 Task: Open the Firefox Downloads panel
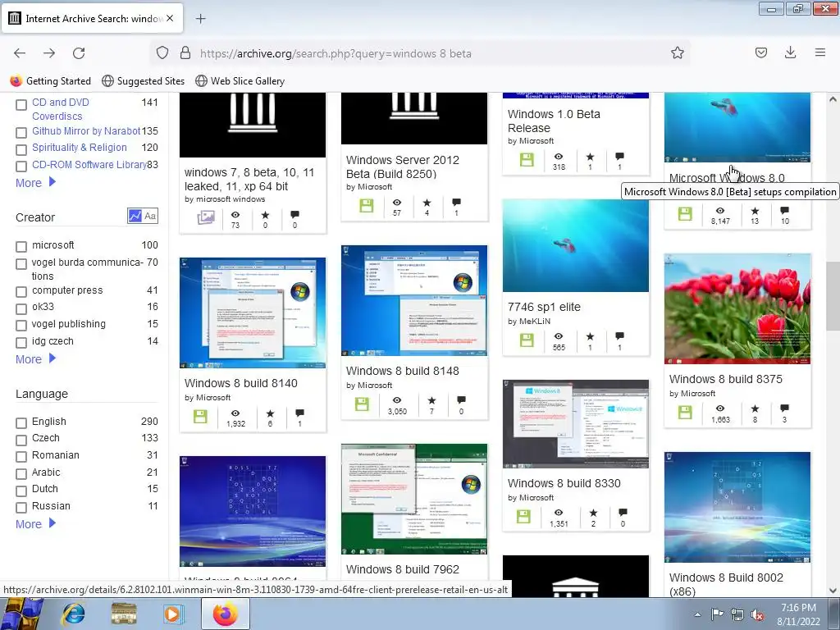[x=790, y=52]
